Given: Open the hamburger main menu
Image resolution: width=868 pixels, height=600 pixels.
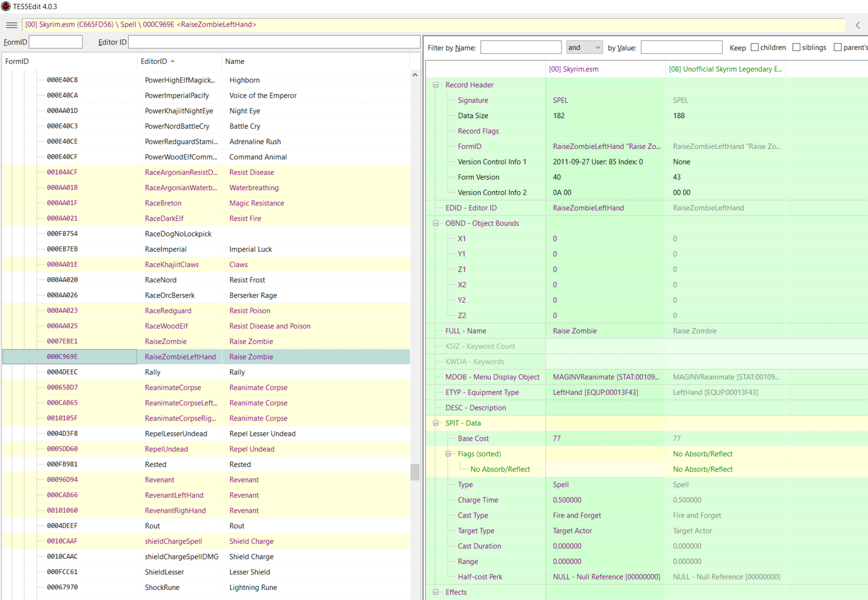Looking at the screenshot, I should click(11, 25).
